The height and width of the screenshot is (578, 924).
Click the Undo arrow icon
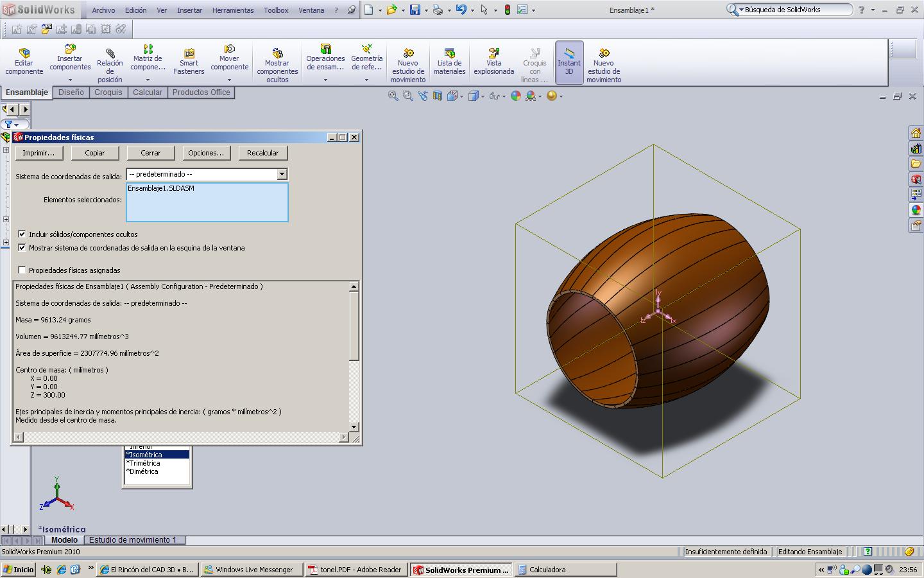(461, 10)
